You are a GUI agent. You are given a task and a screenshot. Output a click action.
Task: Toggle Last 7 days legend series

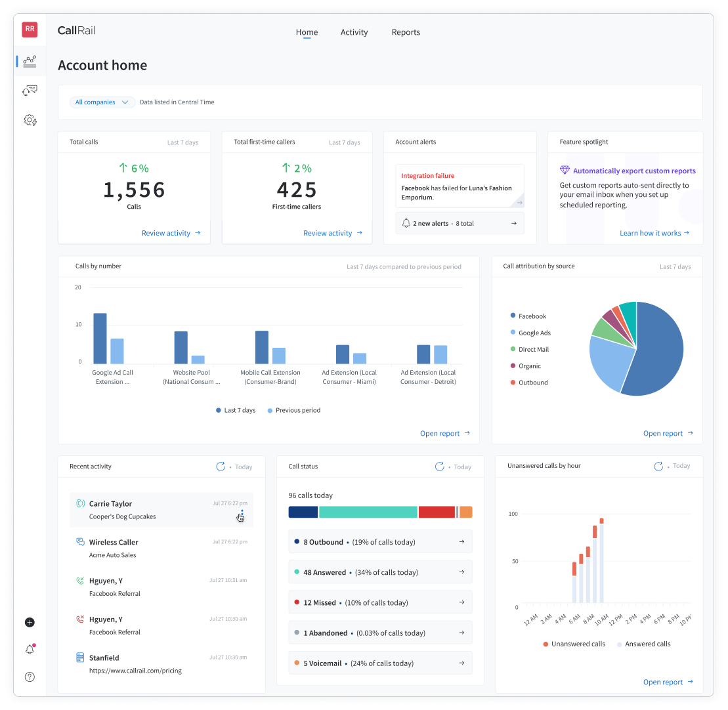236,410
